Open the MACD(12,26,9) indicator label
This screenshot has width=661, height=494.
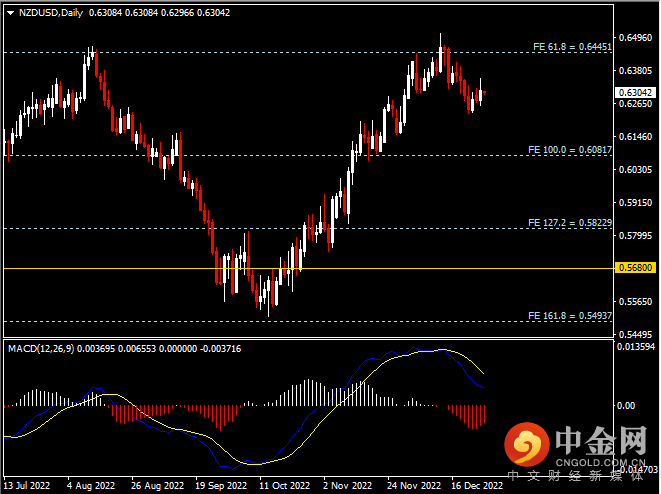pyautogui.click(x=40, y=348)
